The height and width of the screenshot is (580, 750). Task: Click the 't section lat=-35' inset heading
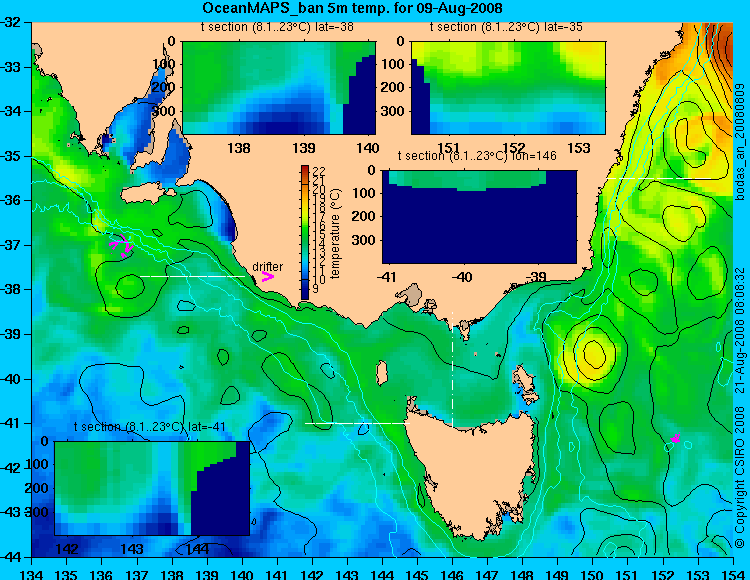click(506, 27)
